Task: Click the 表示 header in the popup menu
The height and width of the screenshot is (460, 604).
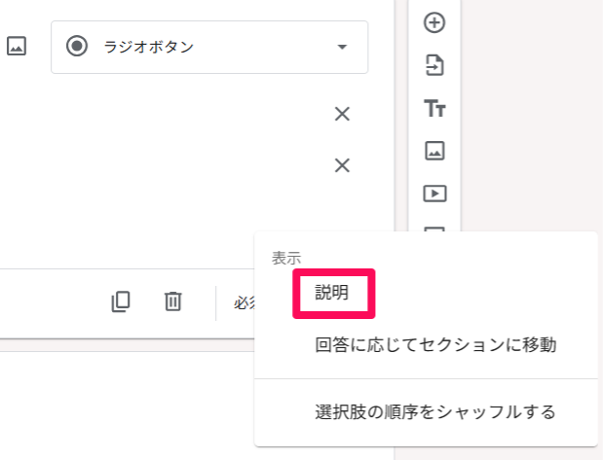Action: 286,258
